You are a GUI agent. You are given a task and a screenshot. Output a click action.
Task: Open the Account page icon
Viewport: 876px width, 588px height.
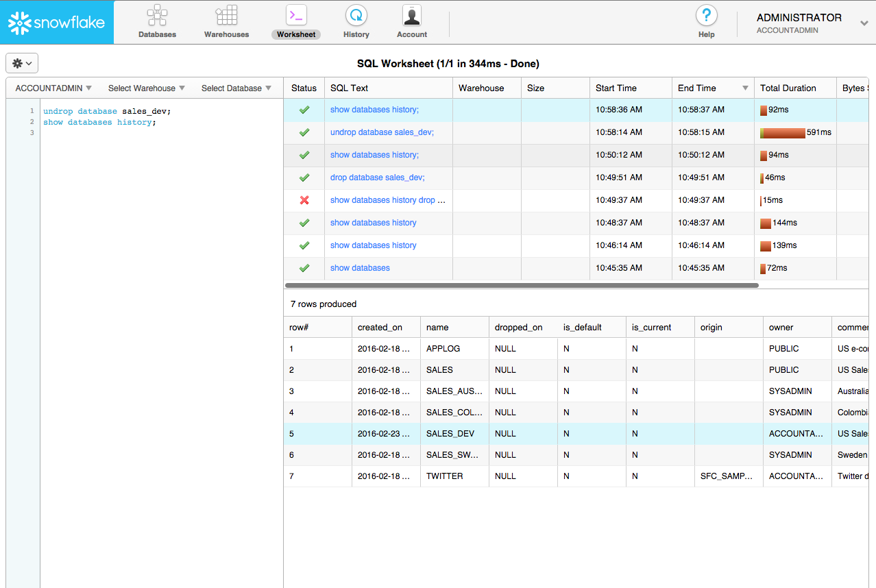point(412,15)
